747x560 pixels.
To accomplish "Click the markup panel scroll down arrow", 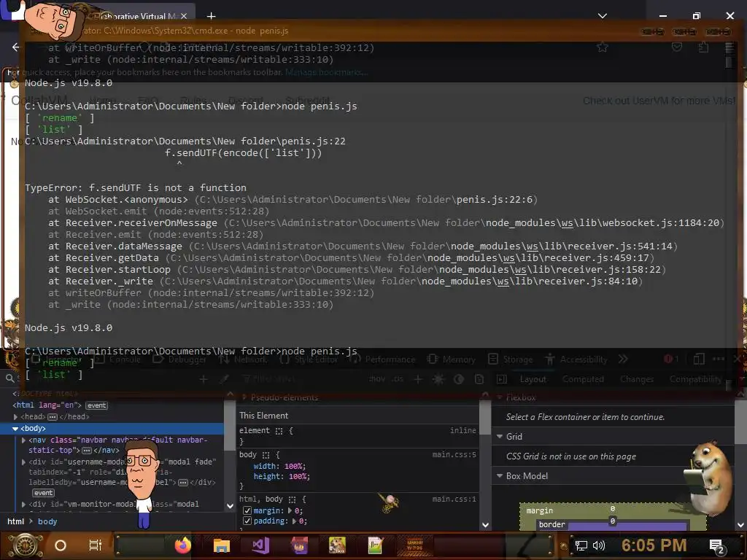I will click(230, 506).
